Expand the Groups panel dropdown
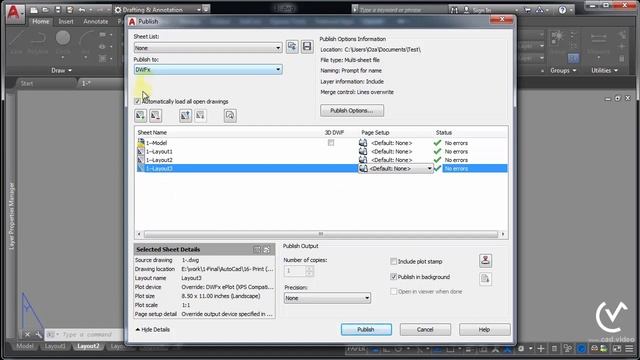This screenshot has height=360, width=640. (x=563, y=70)
